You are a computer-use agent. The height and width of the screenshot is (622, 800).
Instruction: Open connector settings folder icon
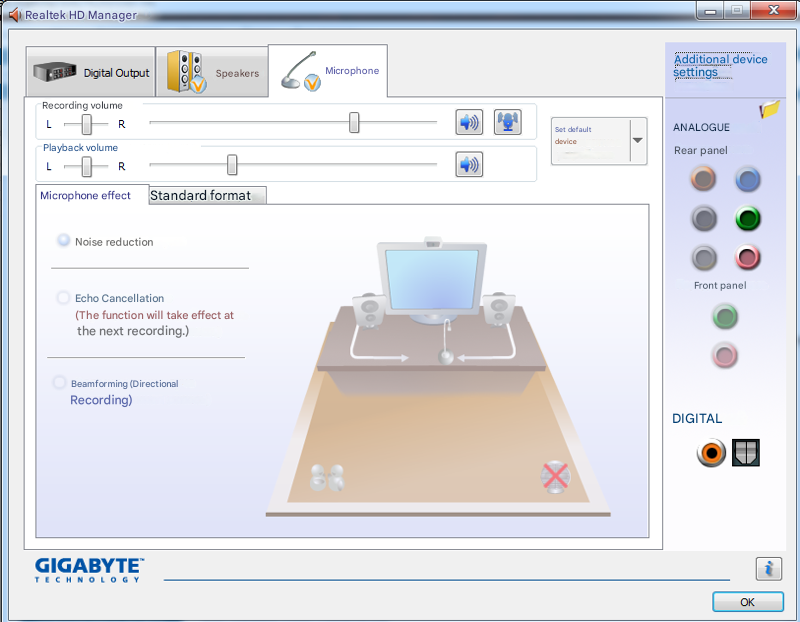pyautogui.click(x=770, y=109)
